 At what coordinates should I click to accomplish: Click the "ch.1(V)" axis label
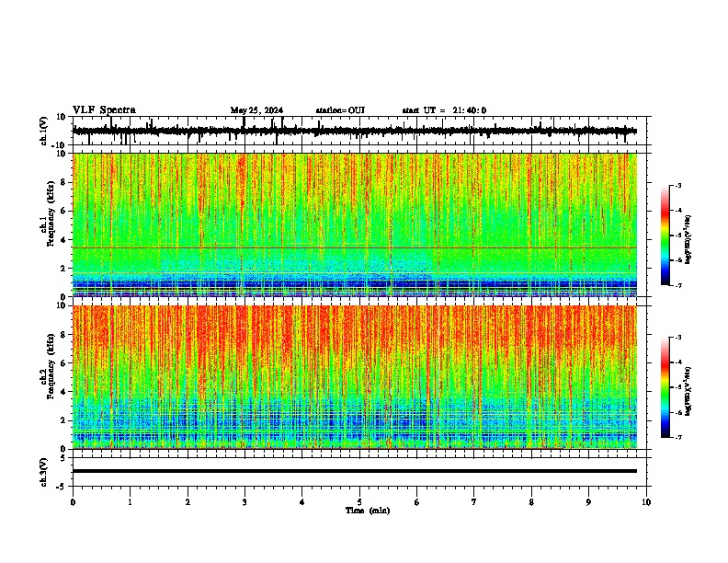tap(44, 131)
